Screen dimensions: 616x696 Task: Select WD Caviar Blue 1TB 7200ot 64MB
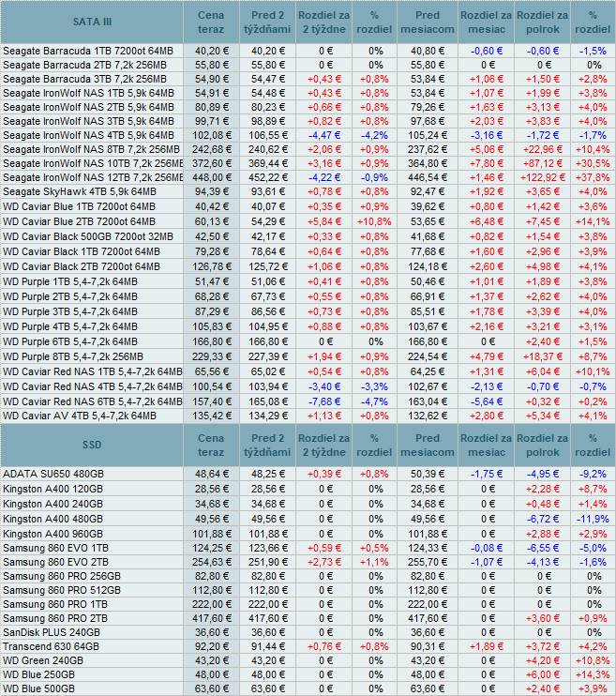pyautogui.click(x=79, y=207)
